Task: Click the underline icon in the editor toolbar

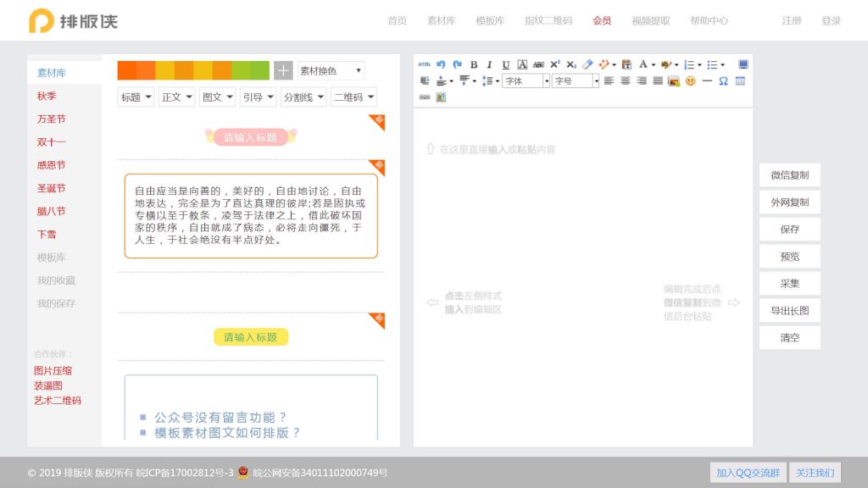Action: (x=506, y=63)
